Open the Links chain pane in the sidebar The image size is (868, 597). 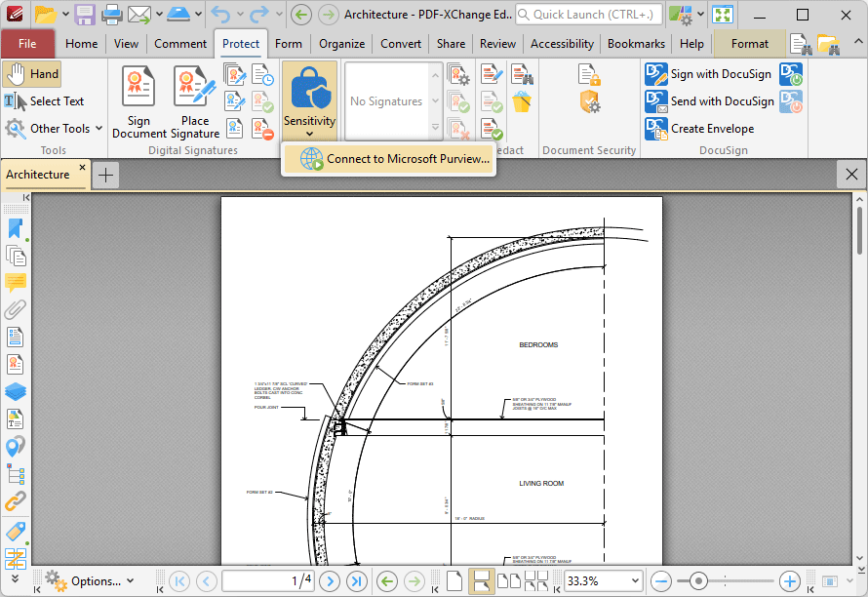tap(16, 500)
